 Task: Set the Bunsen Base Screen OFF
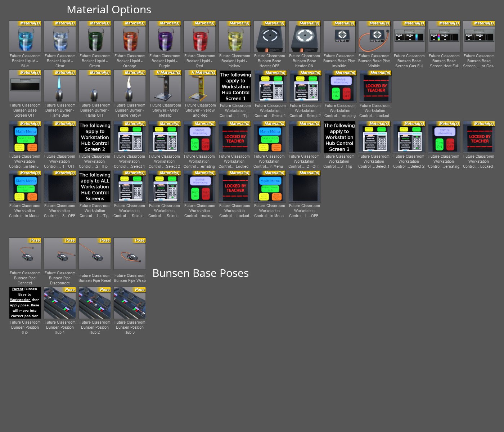(x=25, y=86)
